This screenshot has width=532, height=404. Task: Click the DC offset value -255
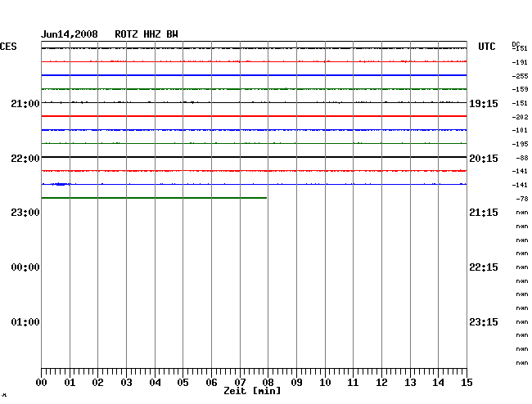(x=520, y=76)
